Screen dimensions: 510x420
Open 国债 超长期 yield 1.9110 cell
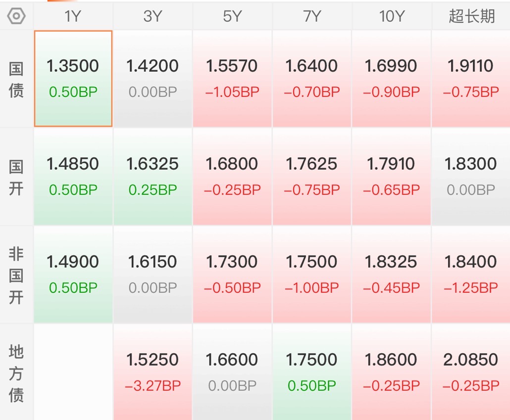pyautogui.click(x=471, y=78)
